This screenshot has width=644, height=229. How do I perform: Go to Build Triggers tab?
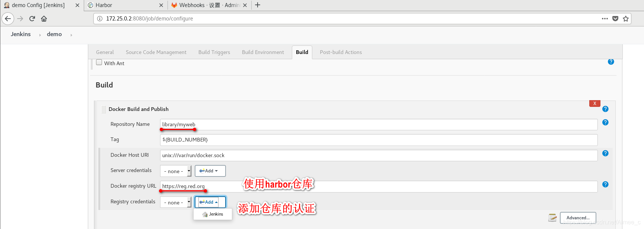click(x=214, y=52)
